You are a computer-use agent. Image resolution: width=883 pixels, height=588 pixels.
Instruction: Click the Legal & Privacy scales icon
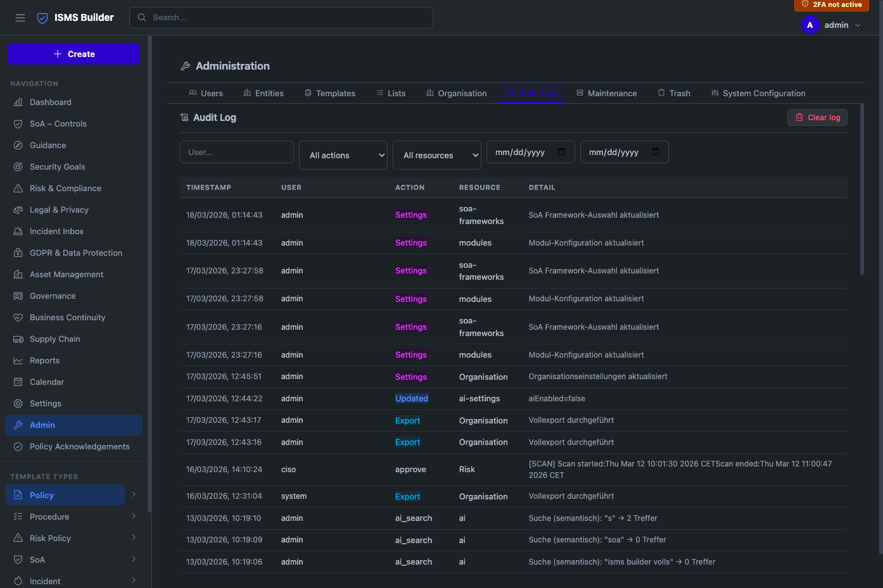coord(18,210)
